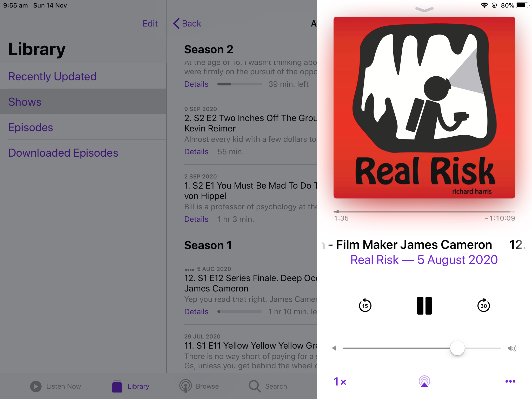Click the 2 SEP 2020 date label
This screenshot has height=399, width=532.
[x=201, y=176]
